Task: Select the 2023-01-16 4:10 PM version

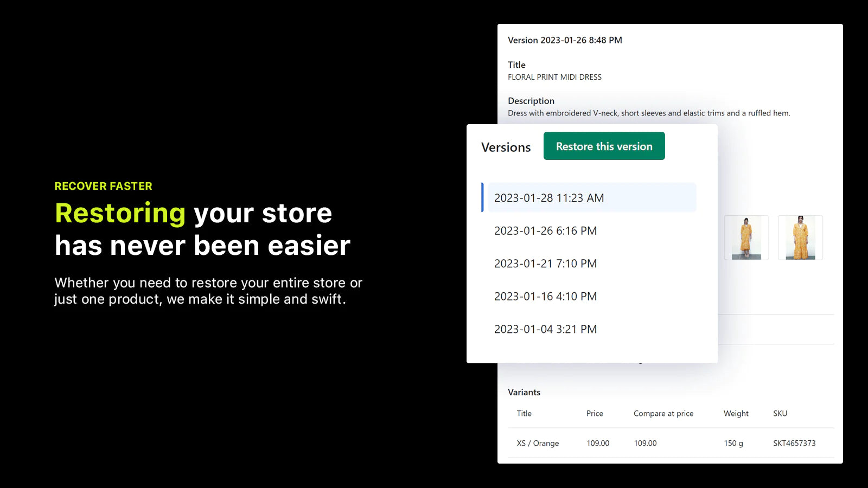Action: tap(545, 296)
